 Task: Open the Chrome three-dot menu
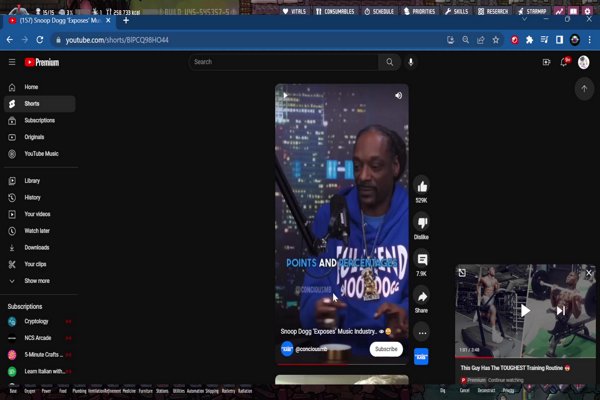(x=590, y=40)
